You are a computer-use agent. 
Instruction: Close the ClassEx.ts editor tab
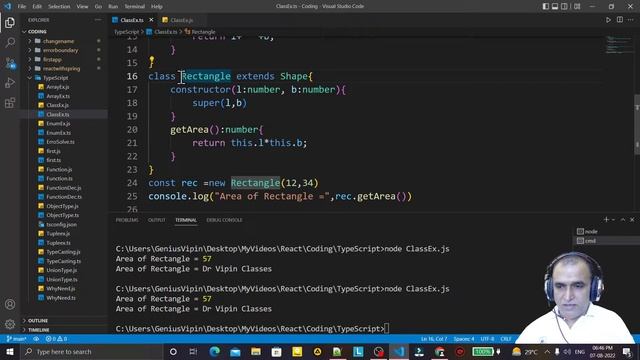point(151,20)
